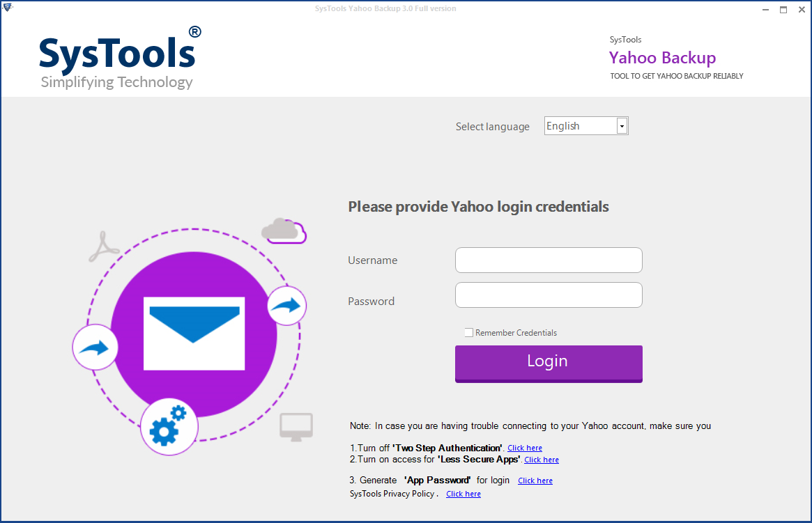Click the 'Yahoo Backup' product title

click(x=662, y=58)
